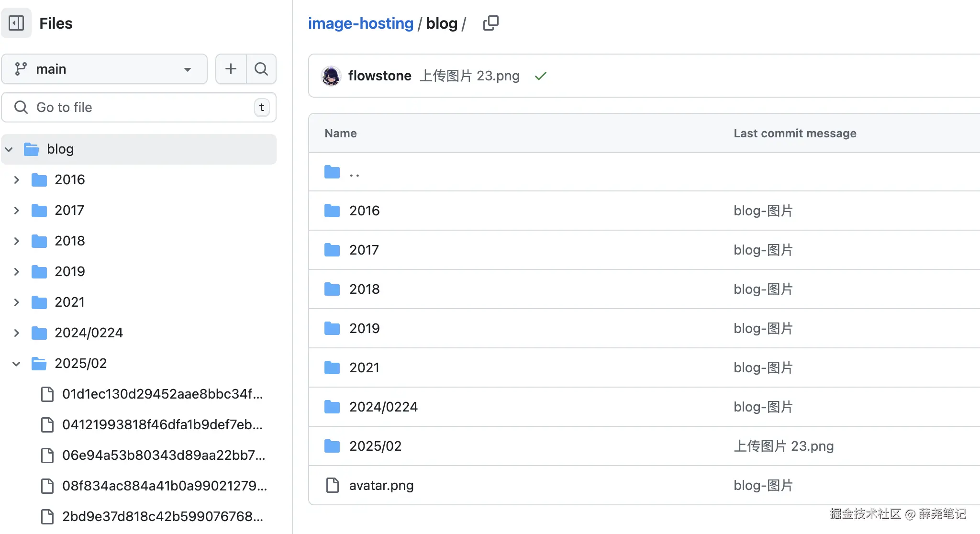The height and width of the screenshot is (534, 980).
Task: Click the search magnifier icon button
Action: [261, 69]
